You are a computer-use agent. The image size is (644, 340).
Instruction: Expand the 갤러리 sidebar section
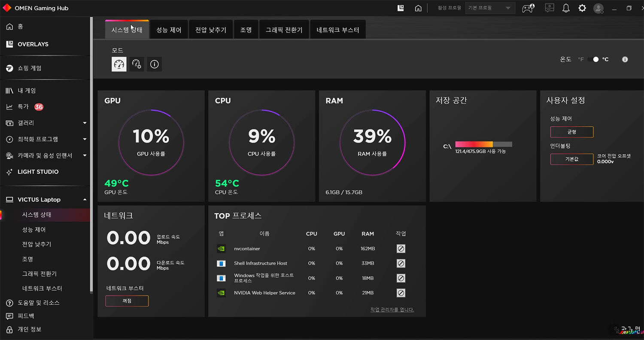[85, 123]
